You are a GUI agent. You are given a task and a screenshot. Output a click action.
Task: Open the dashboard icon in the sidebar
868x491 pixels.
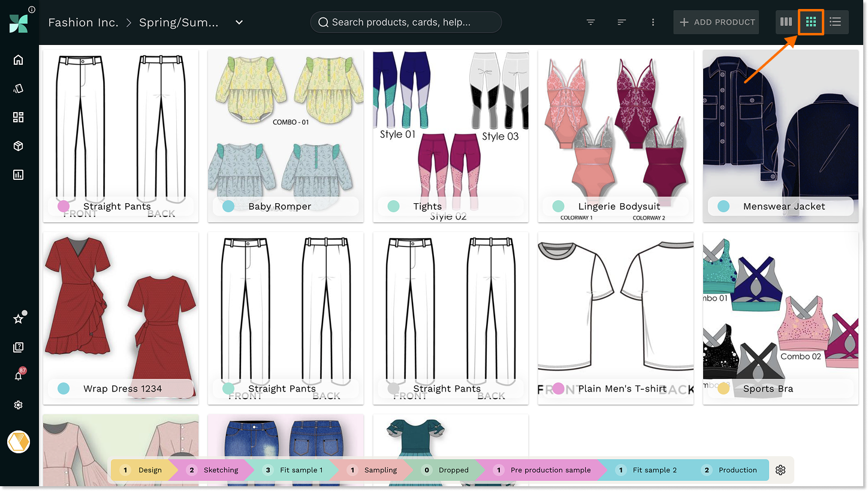coord(18,118)
